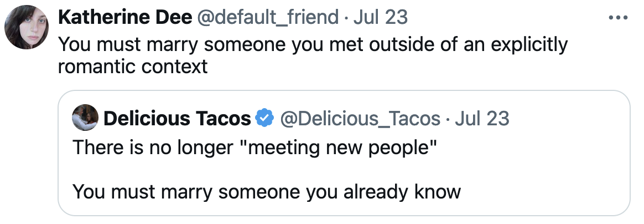Click the word "explicitly" in Katherine's tweet
This screenshot has width=644, height=224.
(527, 44)
